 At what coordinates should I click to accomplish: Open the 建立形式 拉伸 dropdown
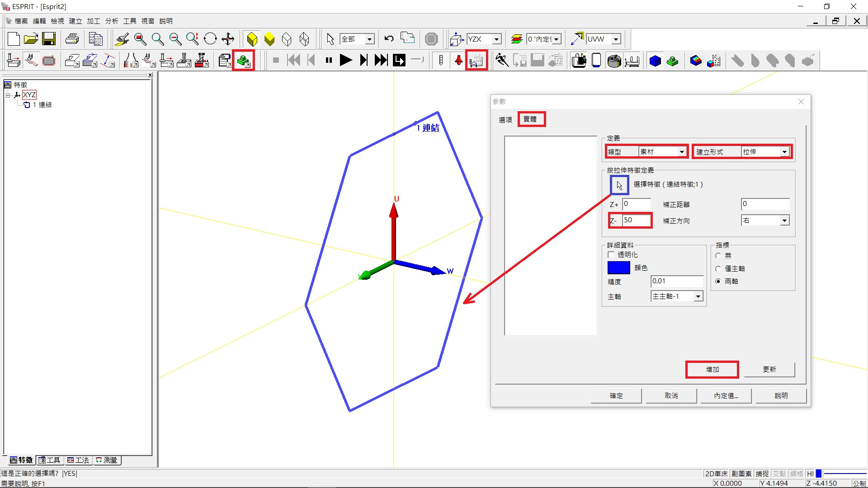pyautogui.click(x=784, y=152)
